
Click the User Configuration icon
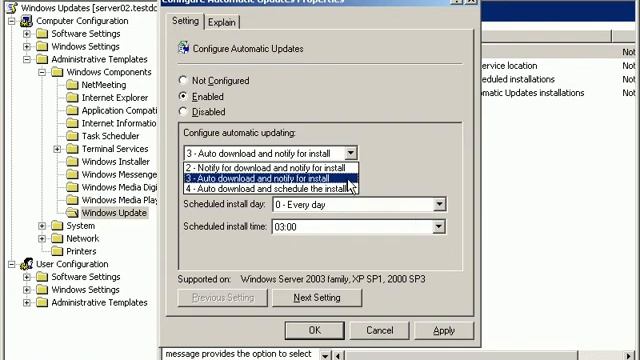pos(27,264)
